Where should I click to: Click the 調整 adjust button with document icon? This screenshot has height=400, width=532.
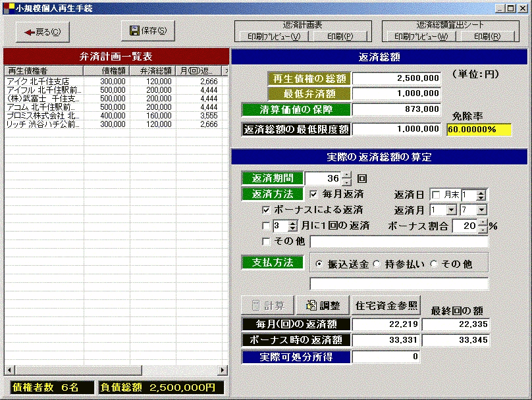(323, 306)
